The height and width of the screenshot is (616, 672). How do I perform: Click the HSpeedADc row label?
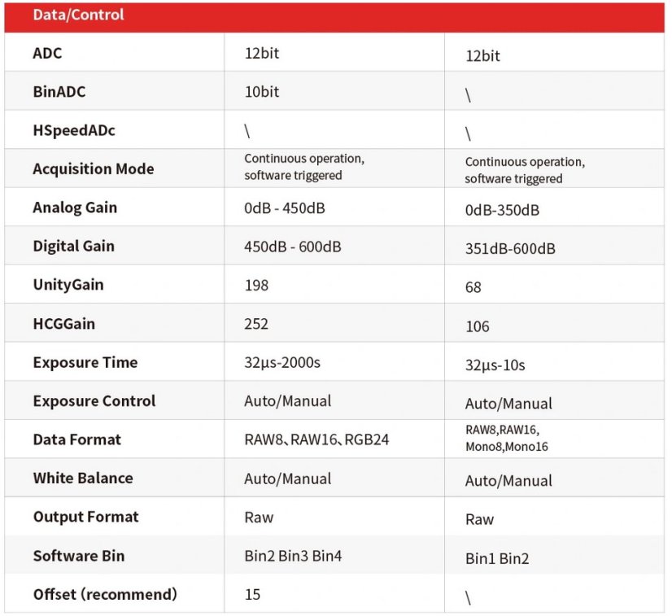pyautogui.click(x=69, y=130)
